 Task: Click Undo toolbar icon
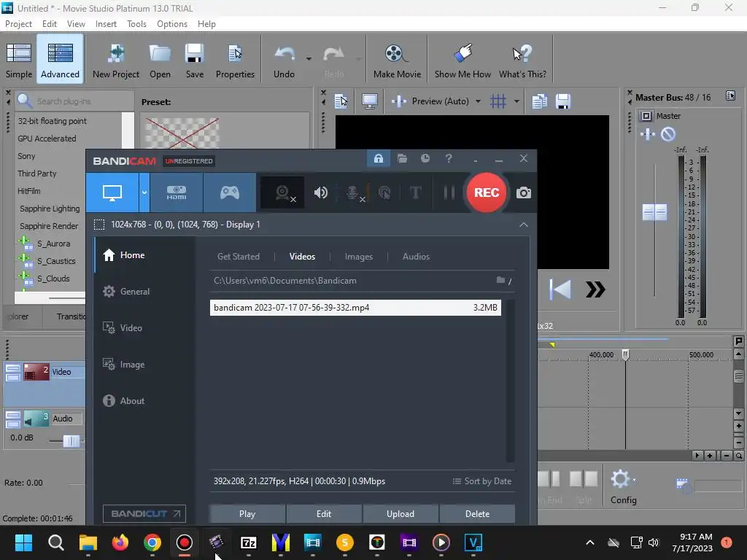tap(285, 60)
